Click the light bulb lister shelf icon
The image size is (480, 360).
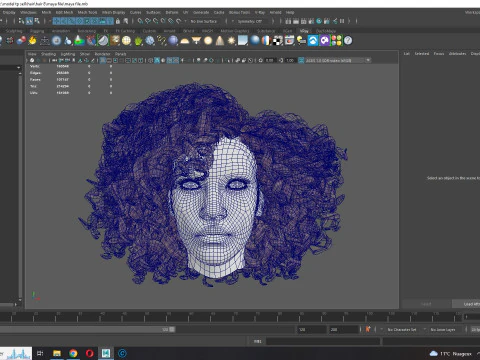coord(301,40)
